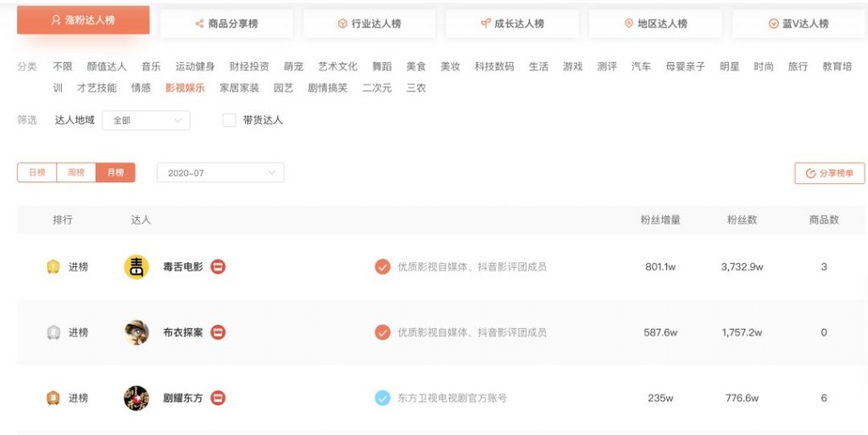This screenshot has height=435, width=868.
Task: Expand the 达人地域 region dropdown
Action: point(146,120)
